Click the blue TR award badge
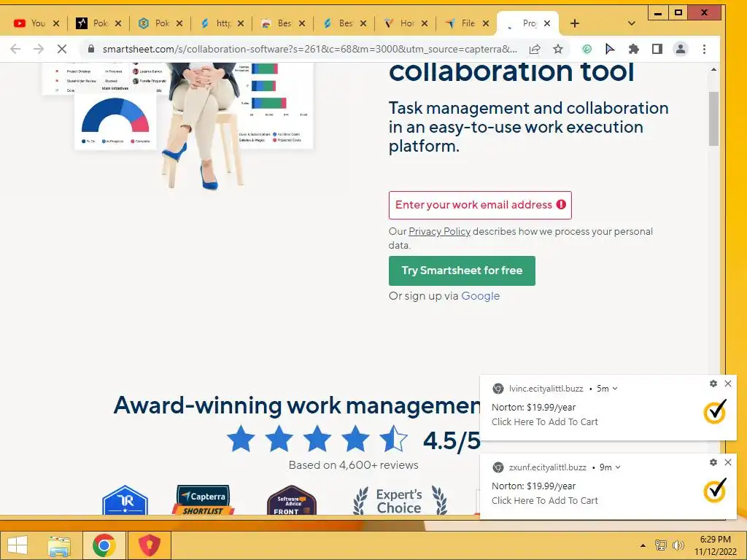Screen dimensions: 747x560 125,500
